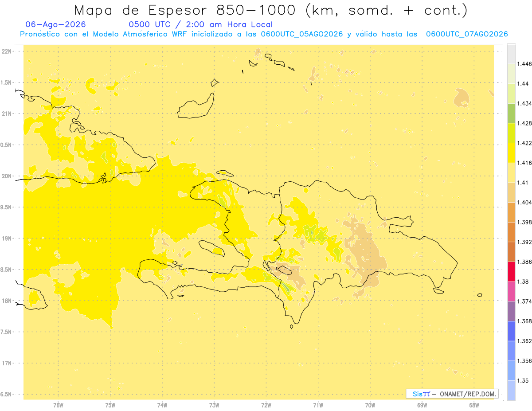This screenshot has height=411, width=532.
Task: Click the colorbar value '1.41'
Action: coord(523,183)
